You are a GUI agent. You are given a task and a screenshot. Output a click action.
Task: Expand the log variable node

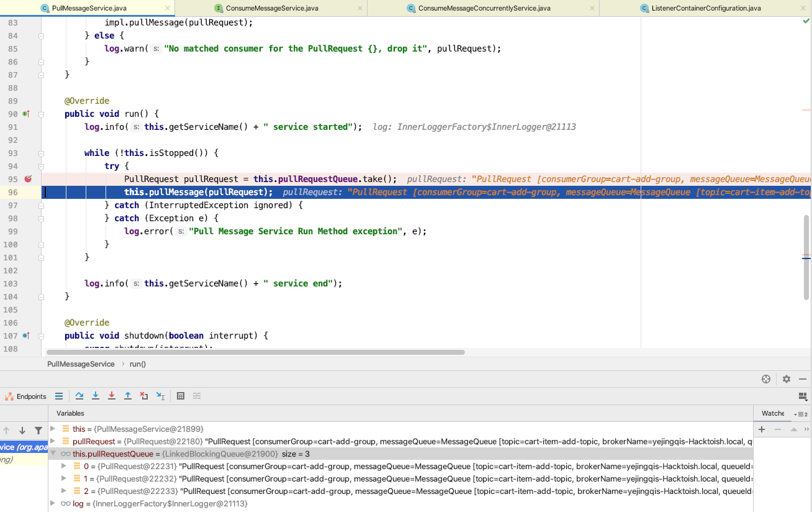click(x=53, y=503)
